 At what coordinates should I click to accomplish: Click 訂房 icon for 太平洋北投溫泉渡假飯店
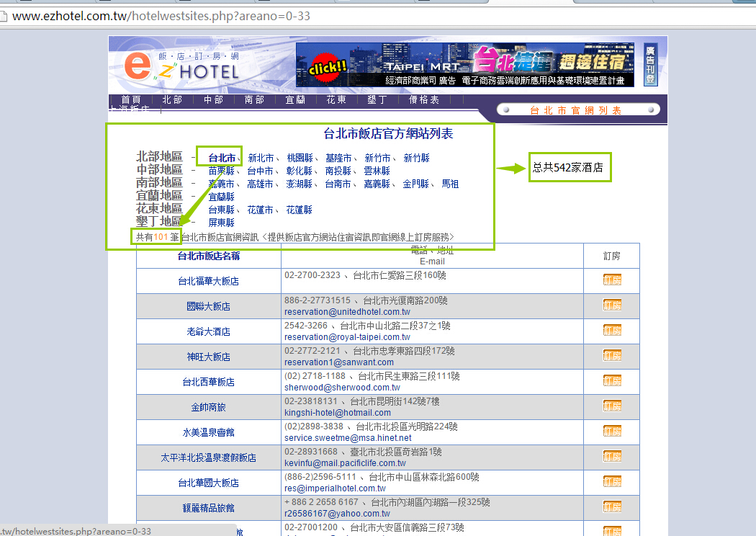612,456
